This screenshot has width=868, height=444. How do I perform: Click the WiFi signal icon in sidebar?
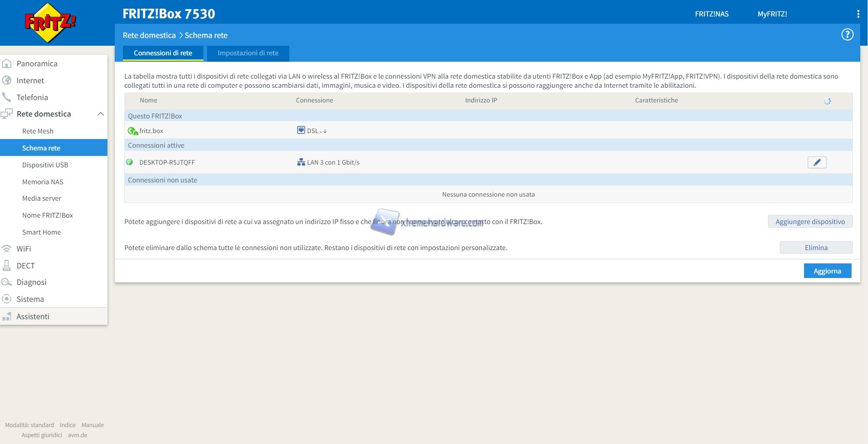point(7,249)
